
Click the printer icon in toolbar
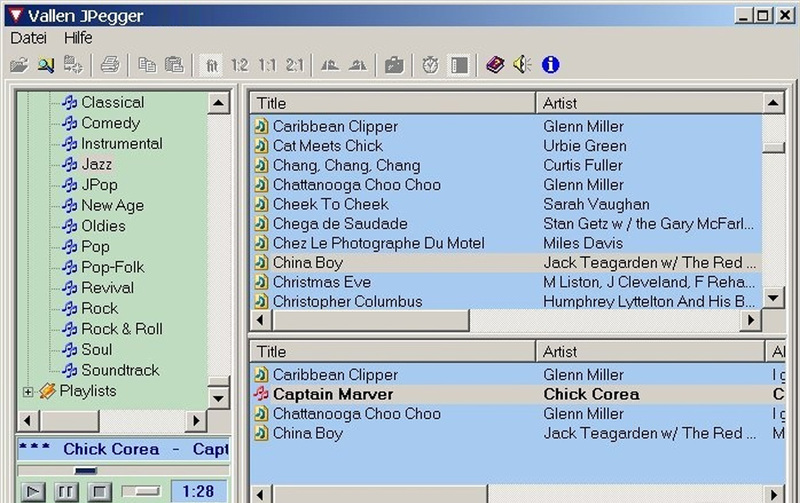(x=110, y=65)
